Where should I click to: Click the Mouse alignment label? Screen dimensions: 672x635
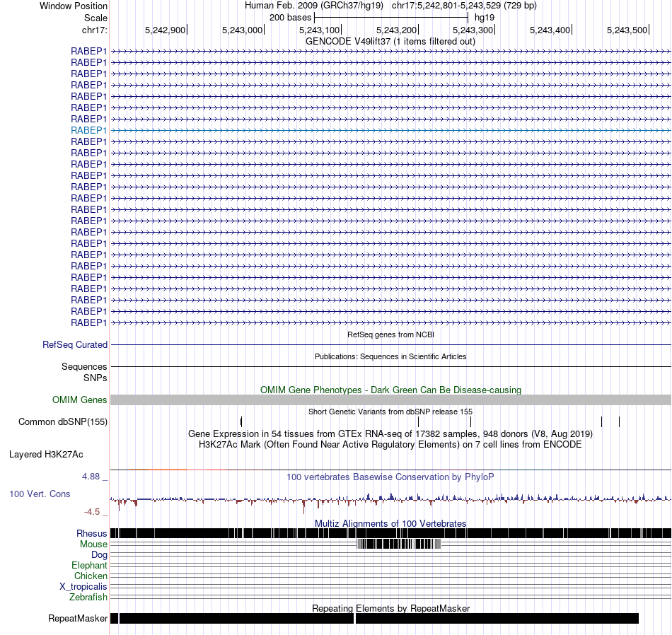coord(93,544)
